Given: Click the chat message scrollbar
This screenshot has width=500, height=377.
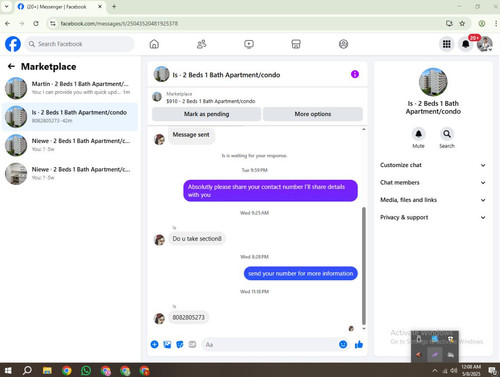Looking at the screenshot, I should point(364,265).
